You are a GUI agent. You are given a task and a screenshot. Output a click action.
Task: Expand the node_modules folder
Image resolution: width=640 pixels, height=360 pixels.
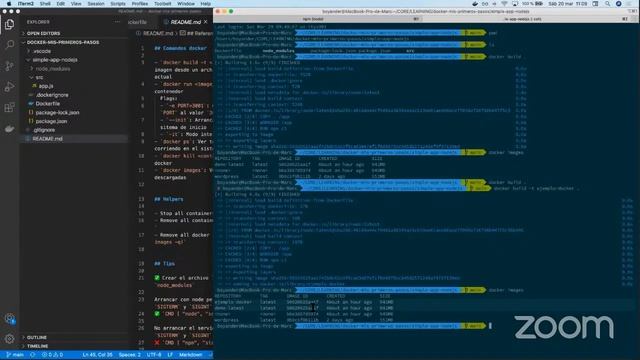(x=53, y=69)
